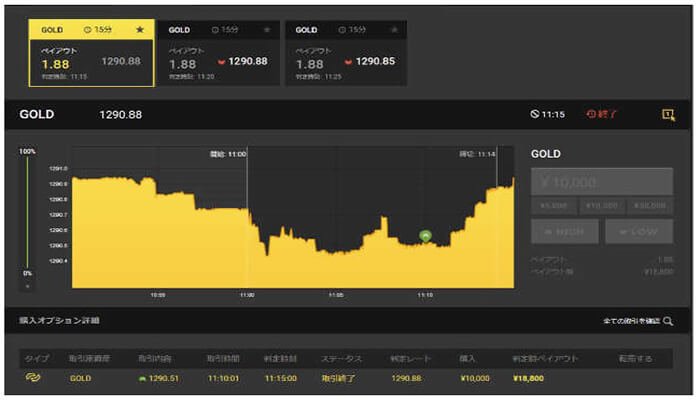Click the red 終了 clock icon
The width and height of the screenshot is (700, 400).
(590, 115)
